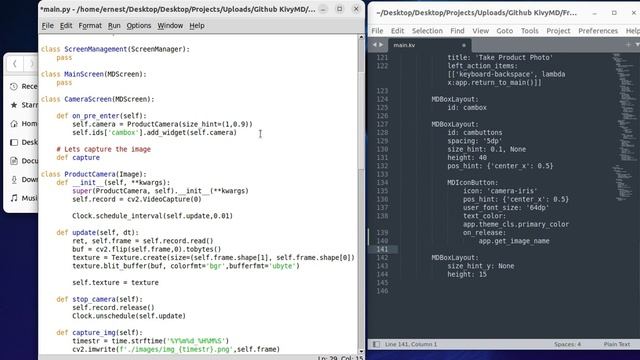Click 'class CameraScreen' line in IDLE
Screen dimensions: 640x360
(98, 99)
